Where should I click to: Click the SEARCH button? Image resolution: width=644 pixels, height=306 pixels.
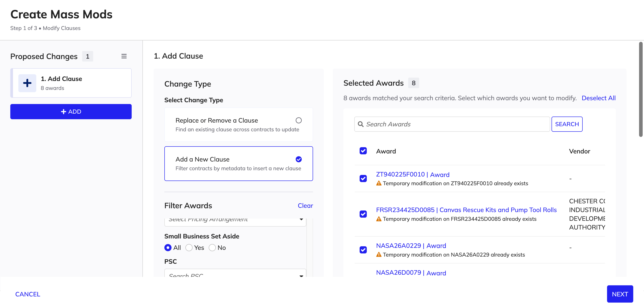(x=567, y=124)
